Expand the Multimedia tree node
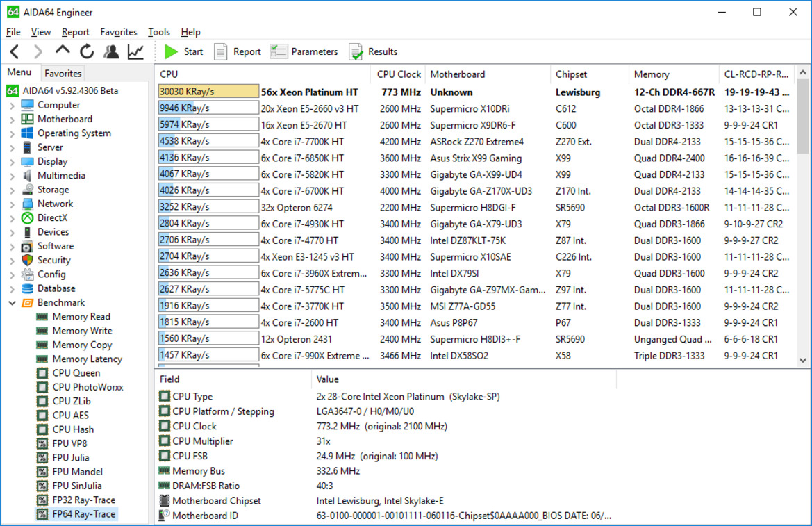This screenshot has width=812, height=526. (x=12, y=176)
